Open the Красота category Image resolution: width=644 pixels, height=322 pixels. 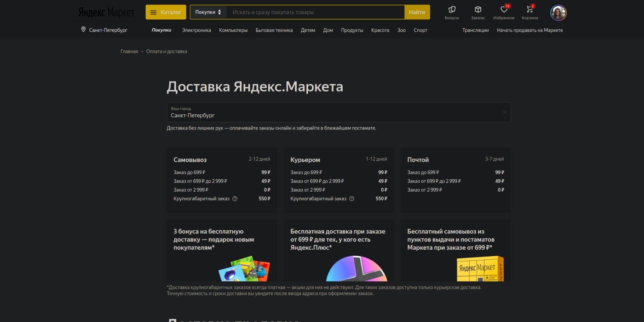tap(380, 30)
